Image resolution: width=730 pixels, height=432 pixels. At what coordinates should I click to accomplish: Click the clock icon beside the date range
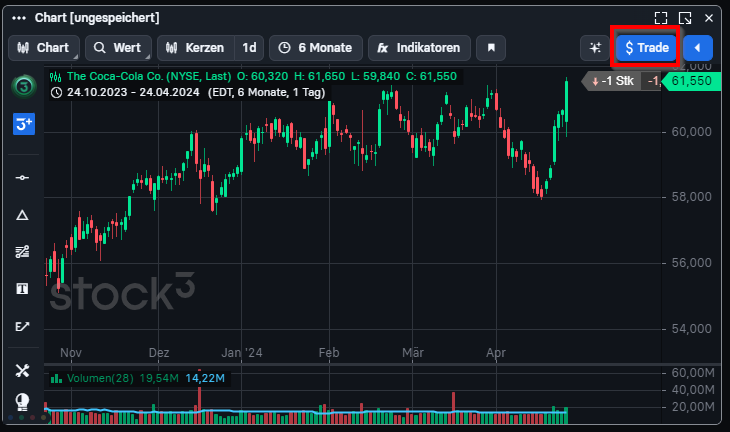(56, 93)
